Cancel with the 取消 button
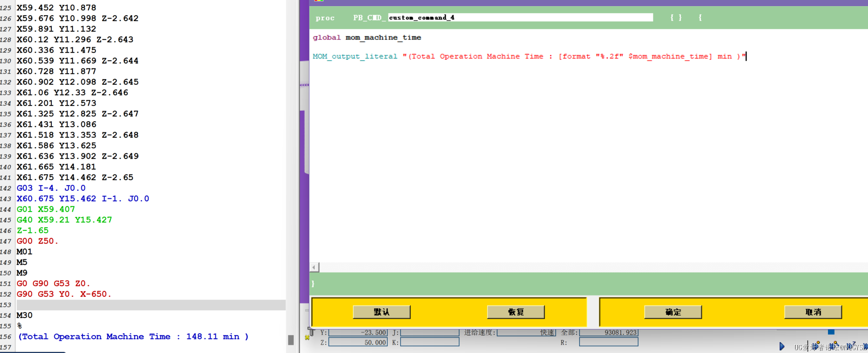The width and height of the screenshot is (868, 353). pyautogui.click(x=813, y=312)
